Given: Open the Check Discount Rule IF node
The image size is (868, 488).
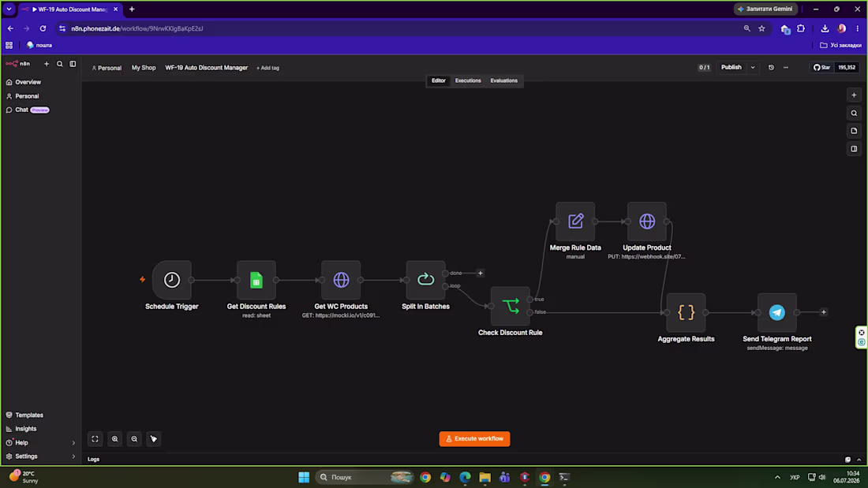Looking at the screenshot, I should [x=511, y=306].
